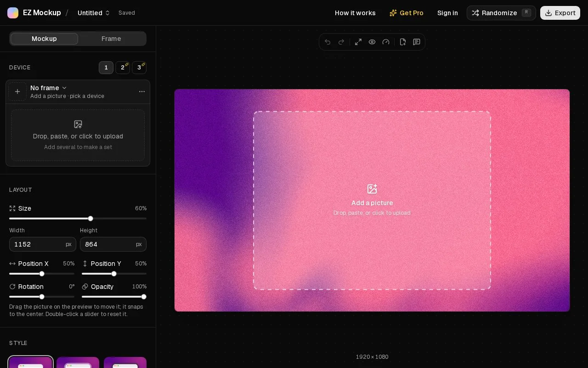Click the Width input field

(43, 244)
